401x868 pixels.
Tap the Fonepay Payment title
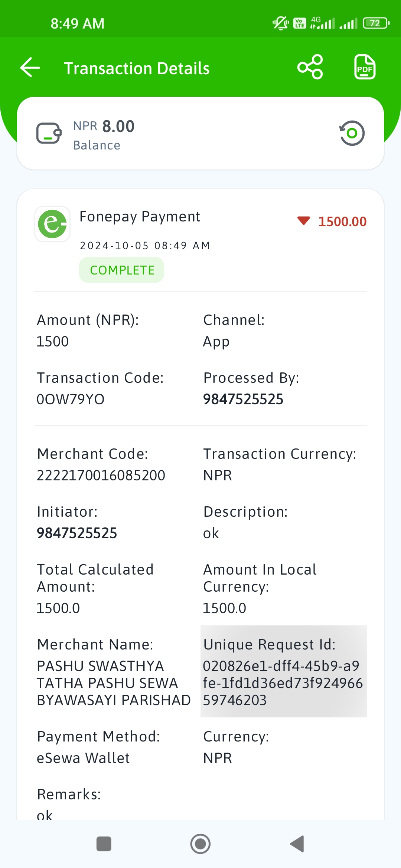140,217
